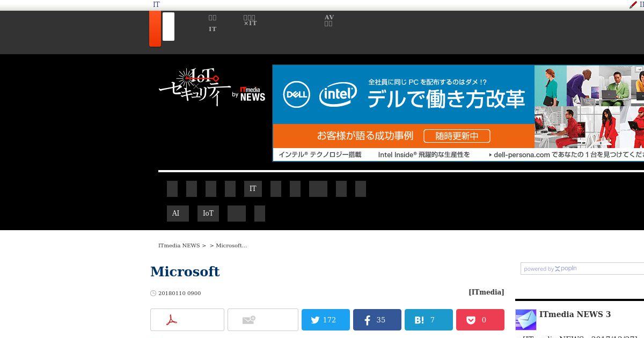
Task: Click the powered by popIn search field
Action: [x=582, y=269]
